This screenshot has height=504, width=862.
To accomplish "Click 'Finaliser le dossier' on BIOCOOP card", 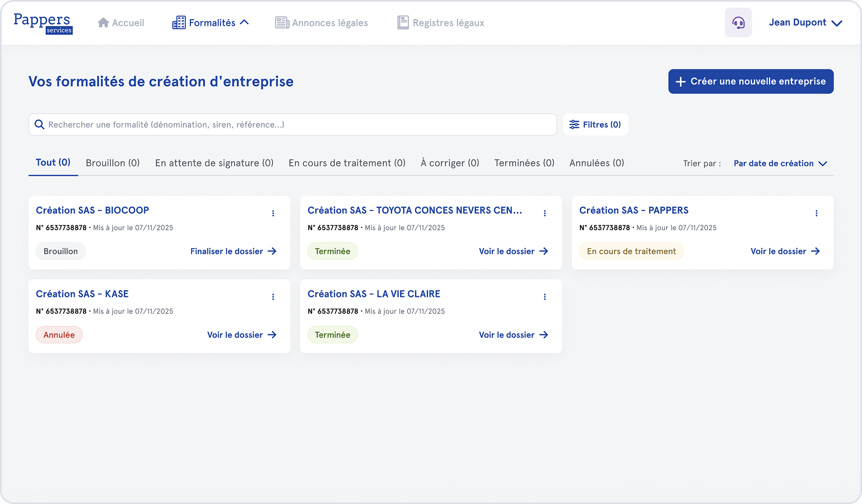I will coord(233,251).
